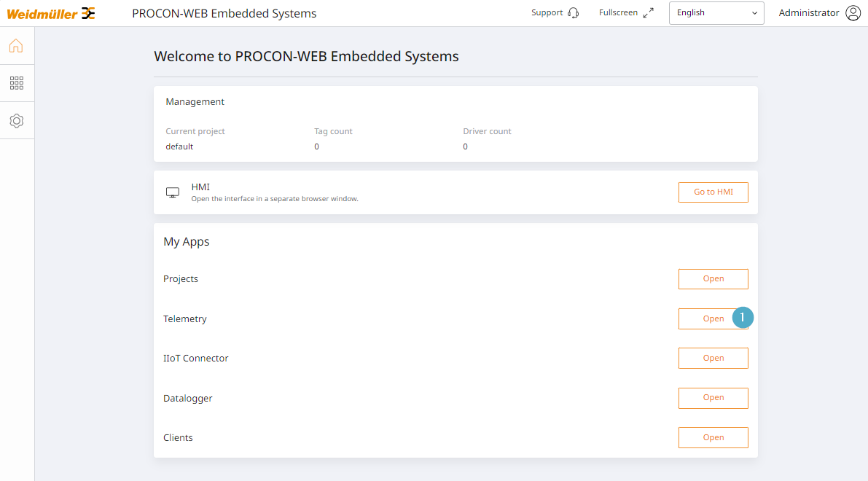Open the settings gear in sidebar
The width and height of the screenshot is (868, 481).
[x=17, y=121]
